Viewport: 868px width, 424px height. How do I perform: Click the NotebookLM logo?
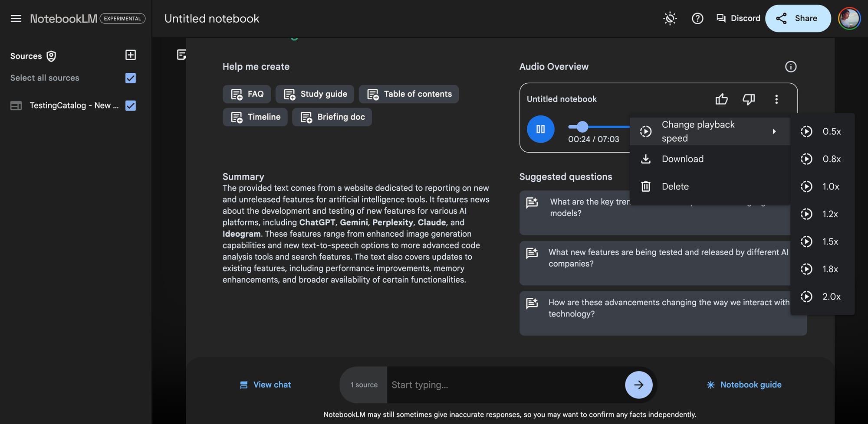coord(64,19)
